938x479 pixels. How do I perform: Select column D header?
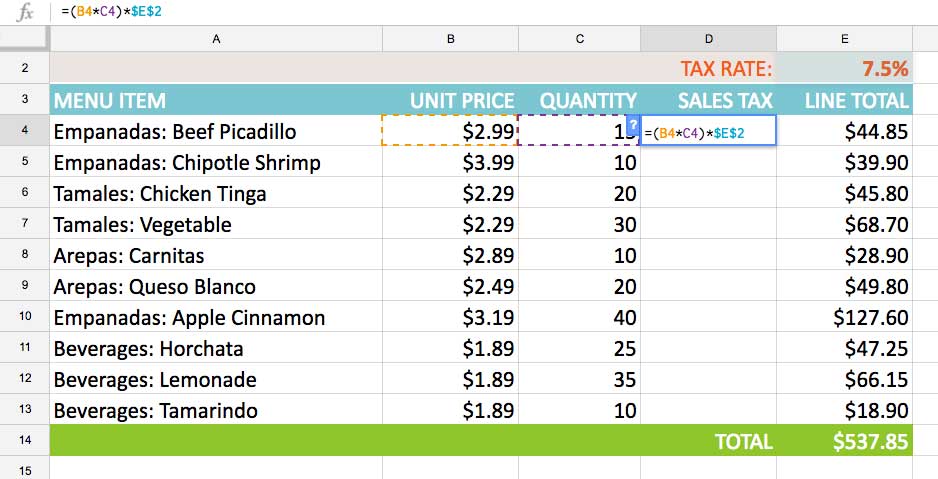(x=708, y=39)
